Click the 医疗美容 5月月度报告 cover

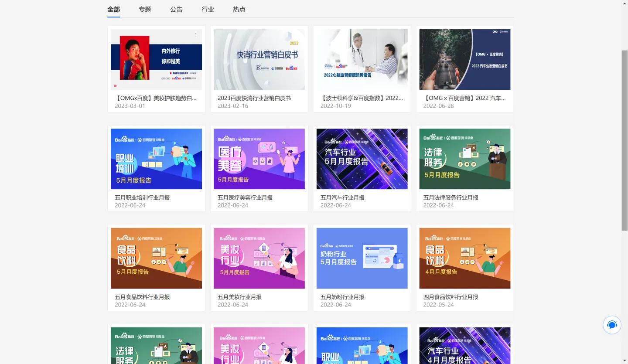click(259, 159)
